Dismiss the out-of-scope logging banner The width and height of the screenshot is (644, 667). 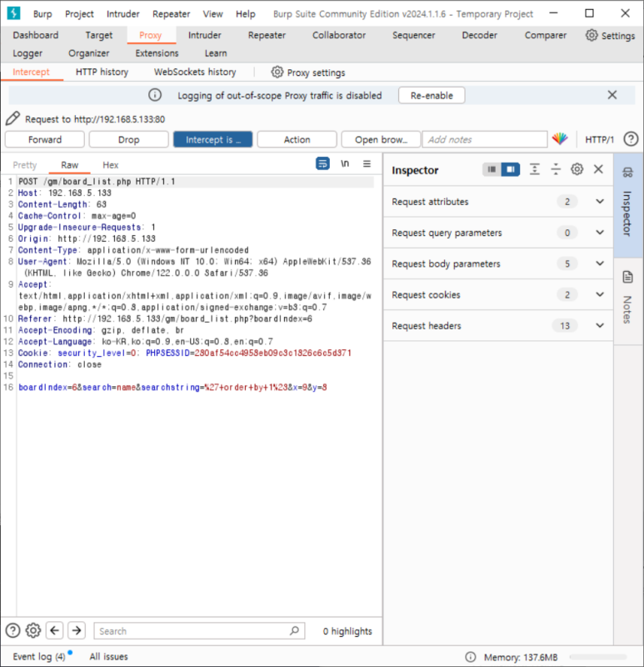point(612,95)
